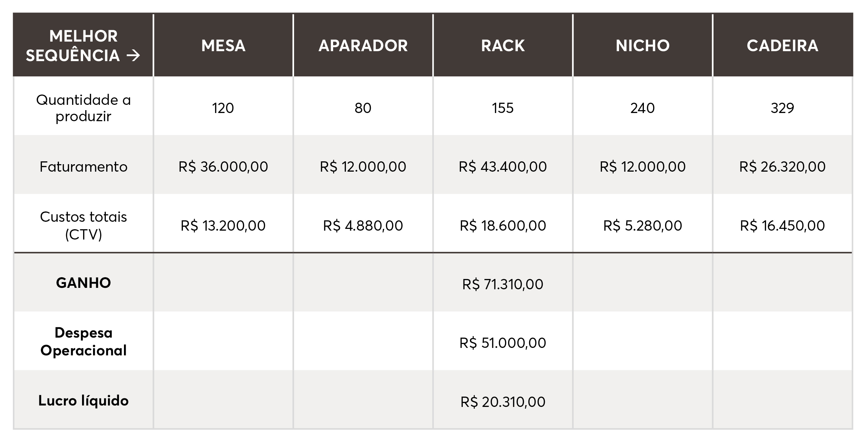868x446 pixels.
Task: Select the NICHO column header
Action: [642, 46]
